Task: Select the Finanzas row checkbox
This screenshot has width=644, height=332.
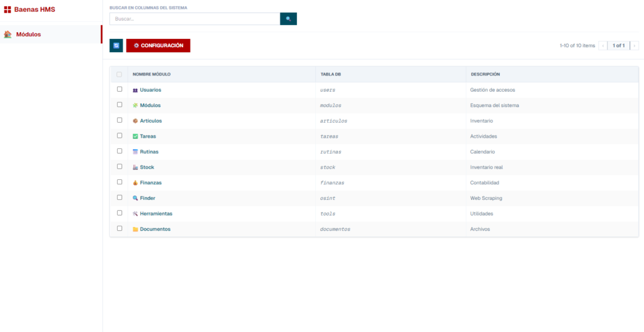Action: 119,182
